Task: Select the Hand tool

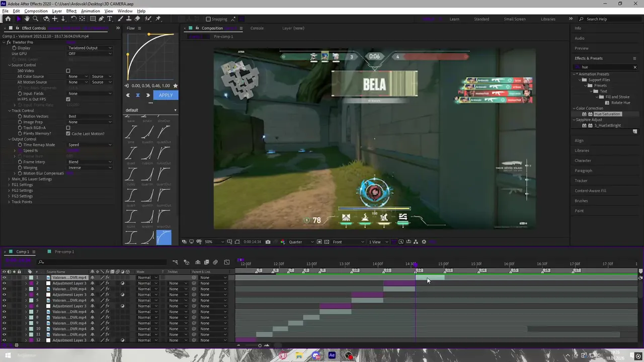Action: point(27,19)
